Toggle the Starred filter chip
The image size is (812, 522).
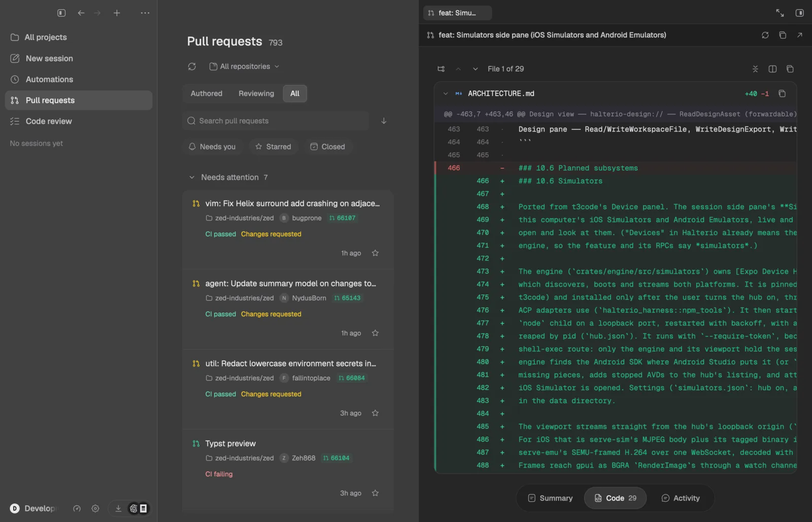click(273, 147)
